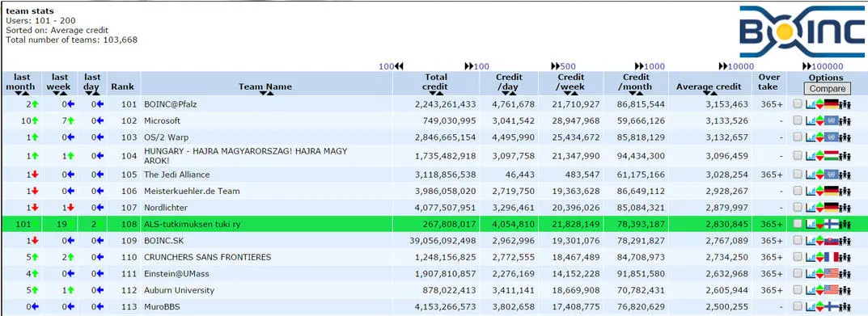The image size is (868, 316).
Task: Skip forward 100000 teams link
Action: pos(823,66)
